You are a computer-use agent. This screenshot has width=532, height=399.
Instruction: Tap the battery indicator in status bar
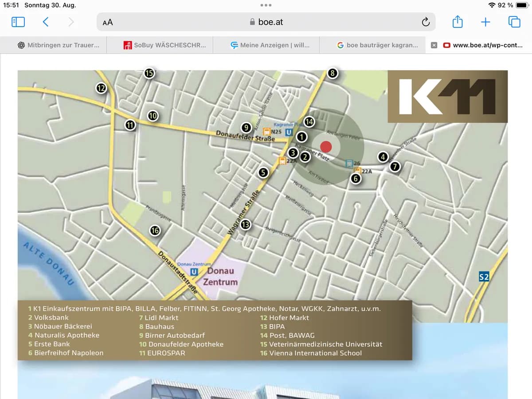(521, 5)
